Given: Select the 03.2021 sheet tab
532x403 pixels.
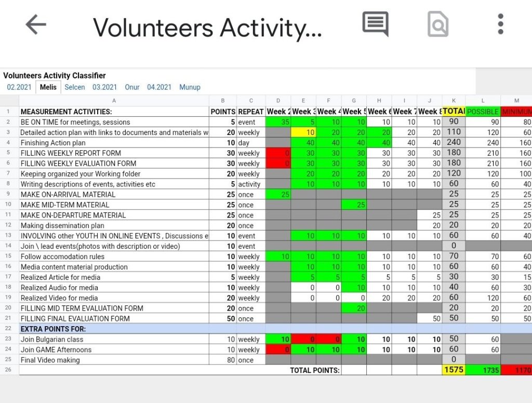Looking at the screenshot, I should (x=104, y=87).
